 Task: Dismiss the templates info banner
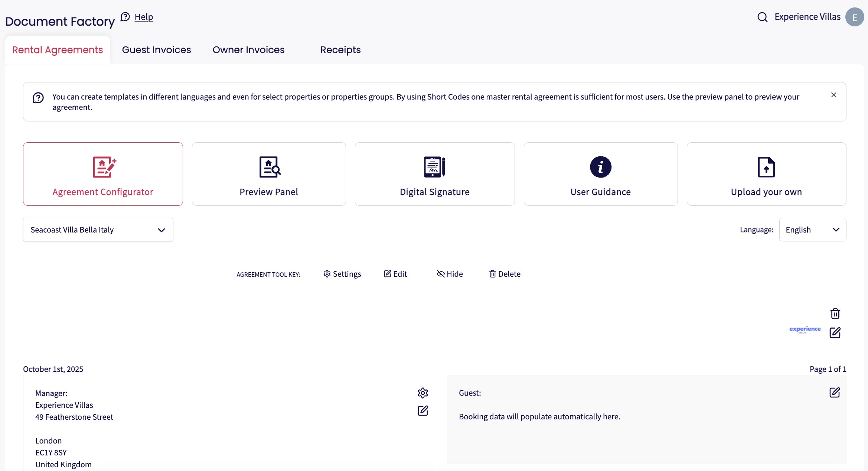833,95
